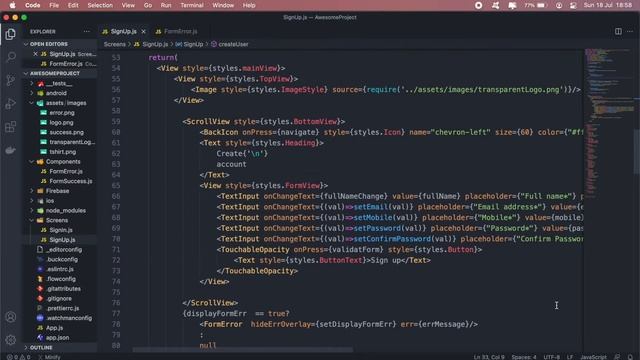Click the battery status icon
Viewport: 640px width, 360px height.
pyautogui.click(x=541, y=5)
